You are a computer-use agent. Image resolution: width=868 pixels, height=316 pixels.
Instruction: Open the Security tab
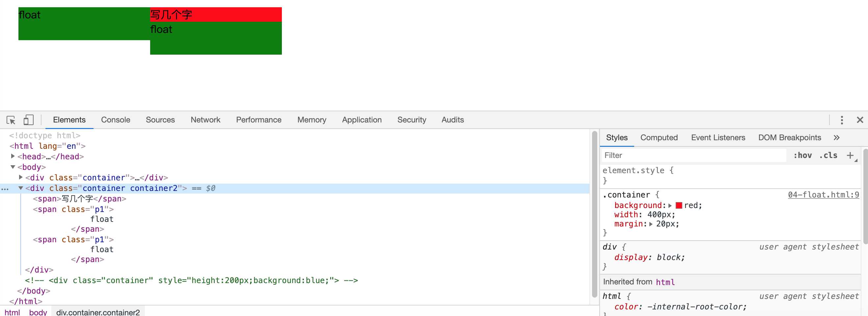[x=412, y=120]
